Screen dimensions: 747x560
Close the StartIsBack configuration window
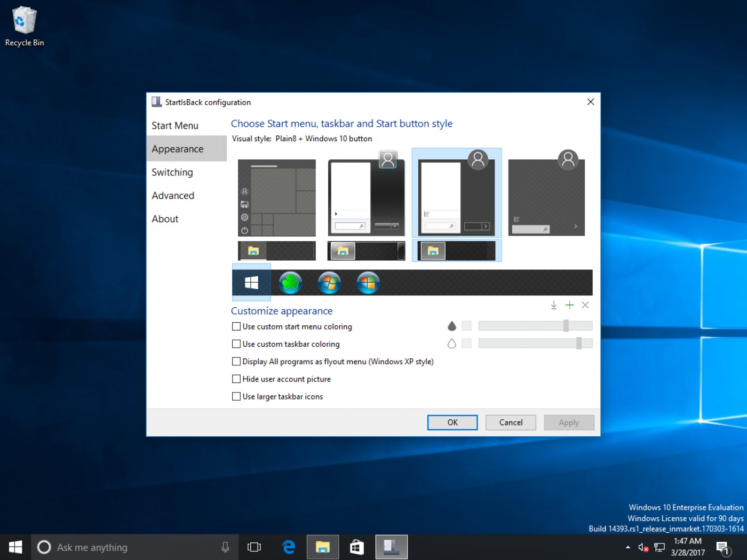tap(590, 102)
